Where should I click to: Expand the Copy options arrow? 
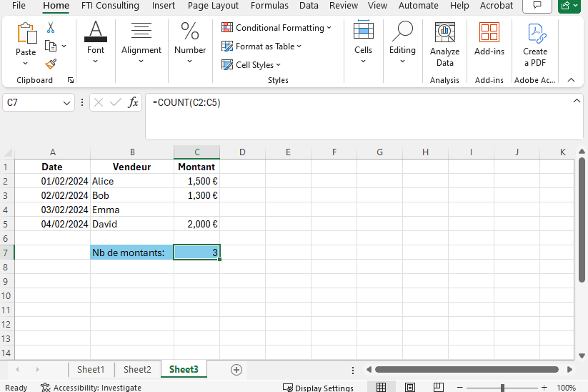point(64,46)
